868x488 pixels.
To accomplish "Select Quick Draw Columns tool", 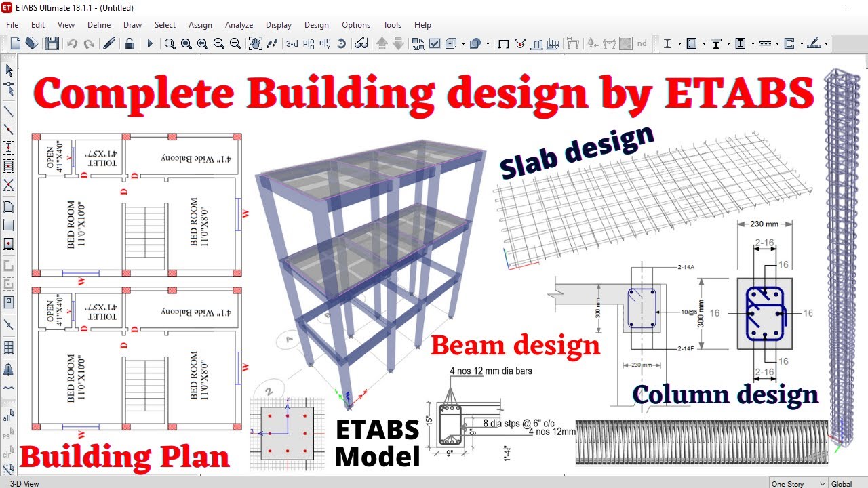I will coord(9,147).
